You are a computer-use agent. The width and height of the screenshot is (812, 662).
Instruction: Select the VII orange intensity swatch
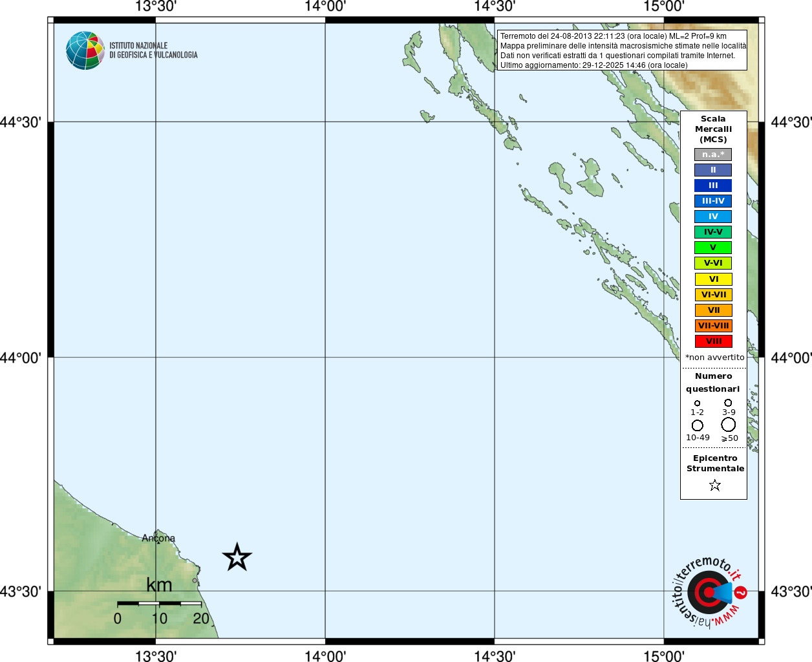[713, 310]
